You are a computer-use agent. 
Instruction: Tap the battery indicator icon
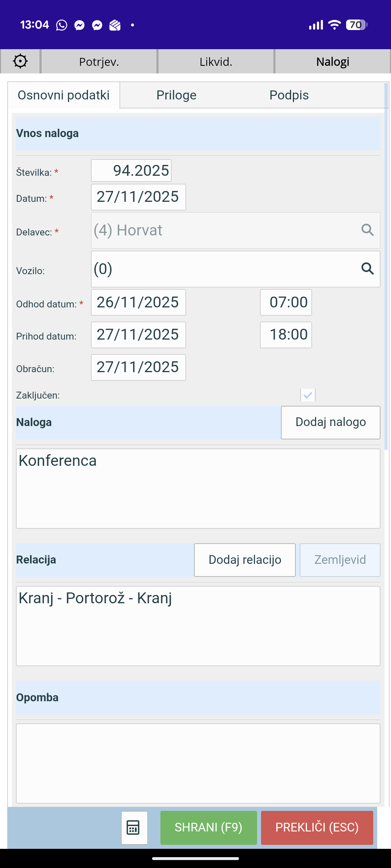[357, 25]
